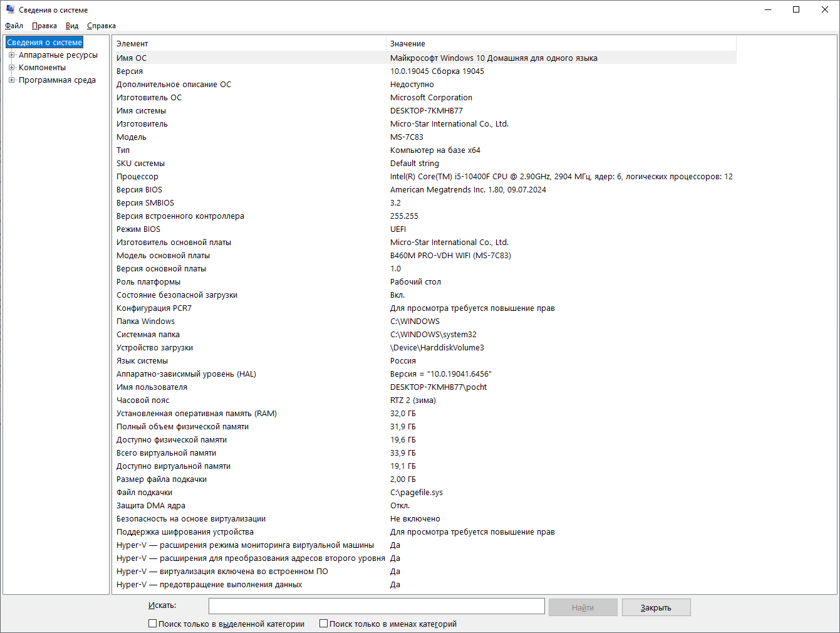This screenshot has width=840, height=633.
Task: Enable Поиск только в выделенной категории checkbox
Action: click(x=152, y=624)
